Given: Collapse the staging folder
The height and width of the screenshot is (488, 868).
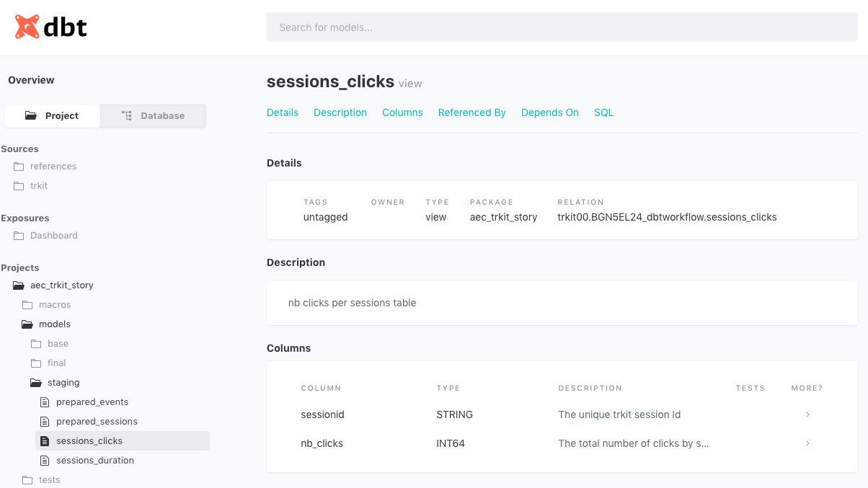Looking at the screenshot, I should [x=36, y=383].
